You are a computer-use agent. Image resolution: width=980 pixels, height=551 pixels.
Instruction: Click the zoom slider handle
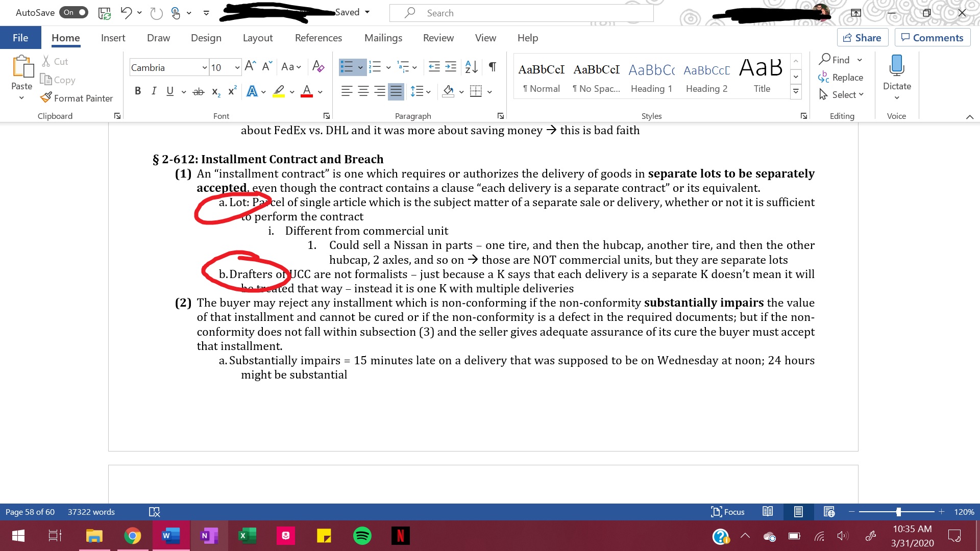[x=898, y=512]
